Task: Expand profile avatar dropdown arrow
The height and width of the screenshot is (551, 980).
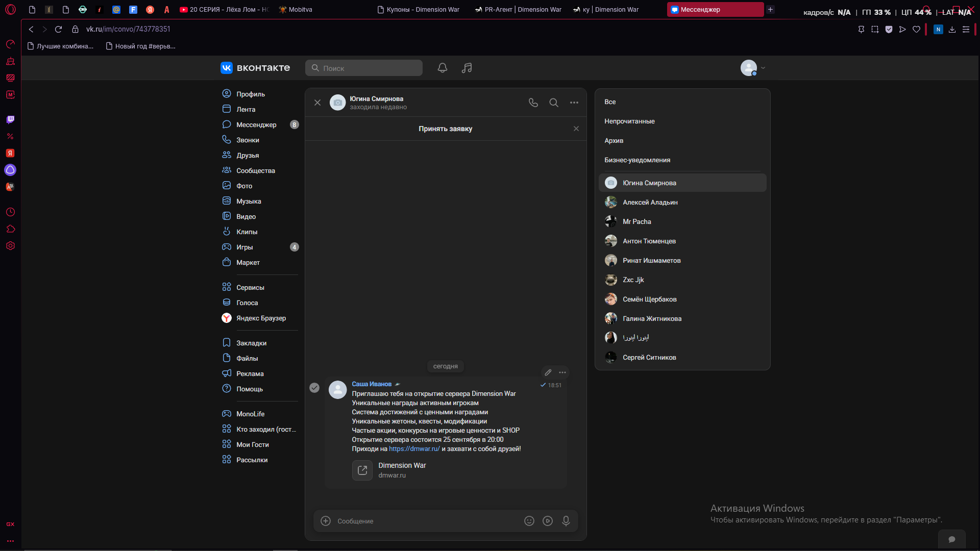Action: point(763,68)
